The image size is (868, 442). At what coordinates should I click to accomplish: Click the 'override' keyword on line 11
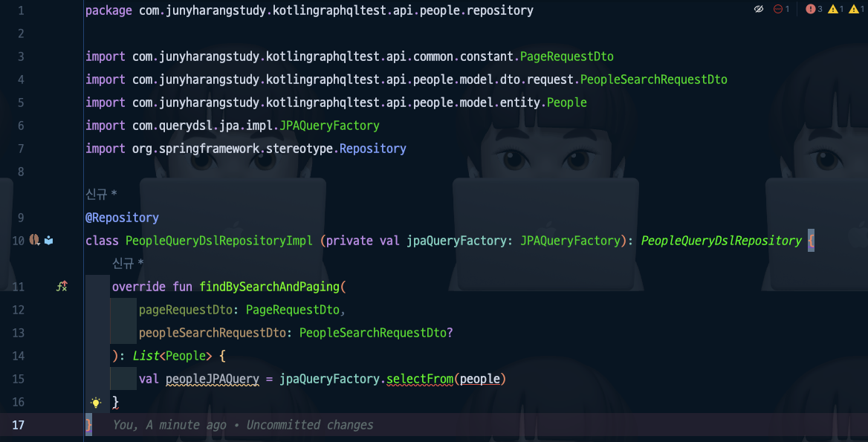point(139,287)
